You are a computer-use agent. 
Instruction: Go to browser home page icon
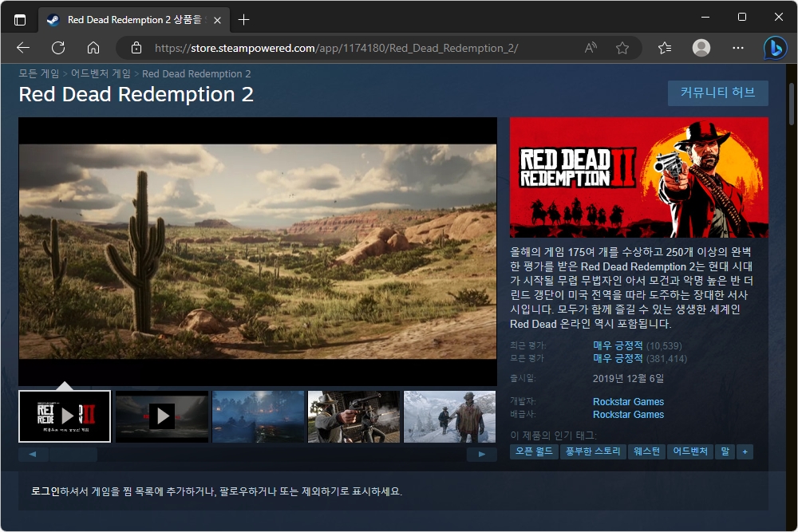coord(93,48)
